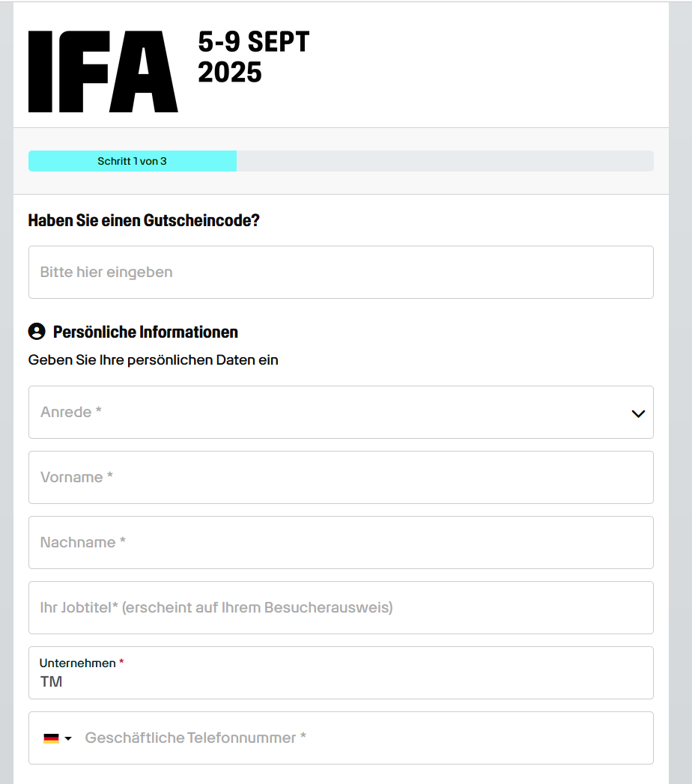Click the gray unfilled part of progress bar
The image size is (692, 784).
[x=445, y=162]
